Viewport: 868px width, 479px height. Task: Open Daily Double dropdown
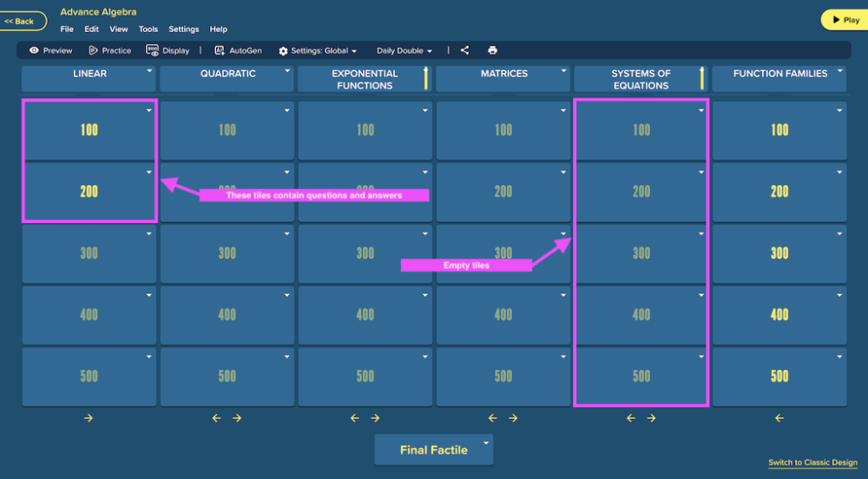pyautogui.click(x=404, y=50)
